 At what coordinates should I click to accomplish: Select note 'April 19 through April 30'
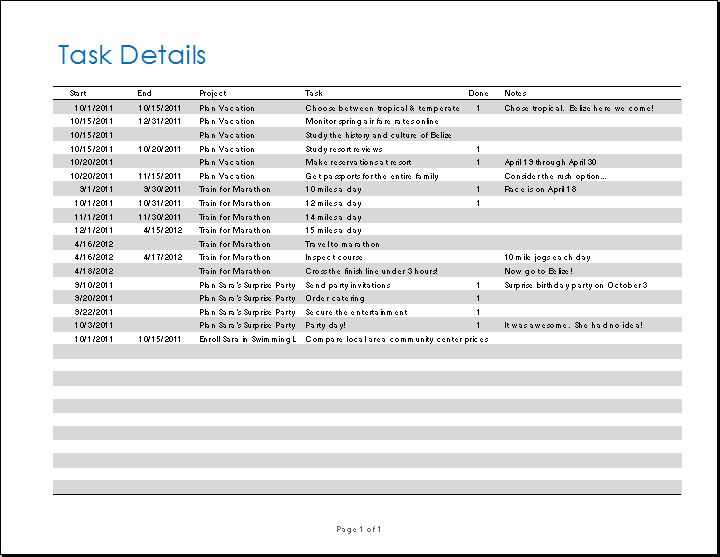(550, 163)
